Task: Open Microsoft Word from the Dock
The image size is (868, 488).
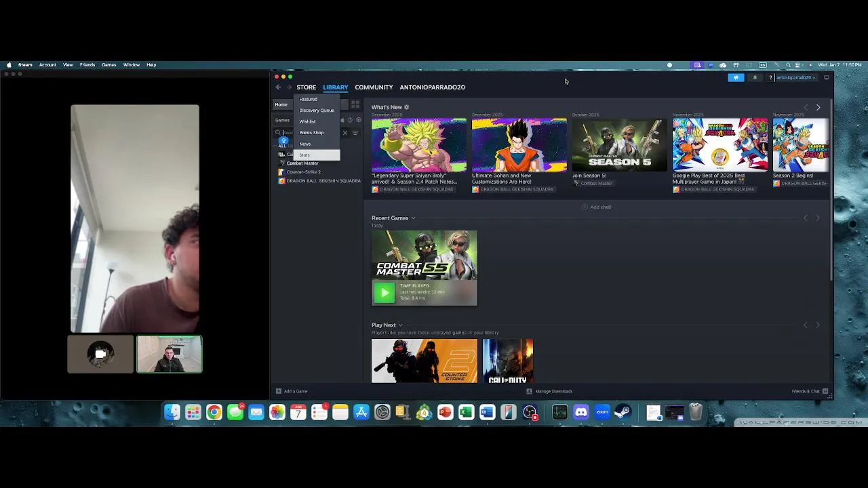Action: [488, 412]
